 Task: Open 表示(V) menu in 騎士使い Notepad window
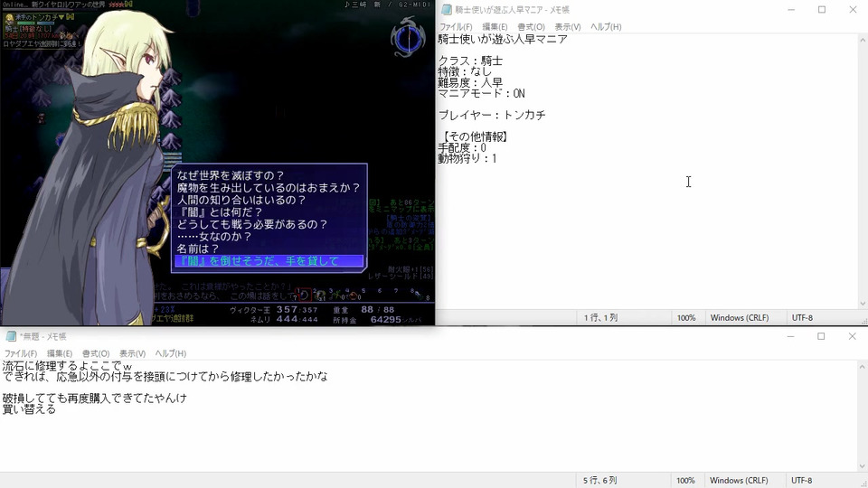(x=568, y=26)
